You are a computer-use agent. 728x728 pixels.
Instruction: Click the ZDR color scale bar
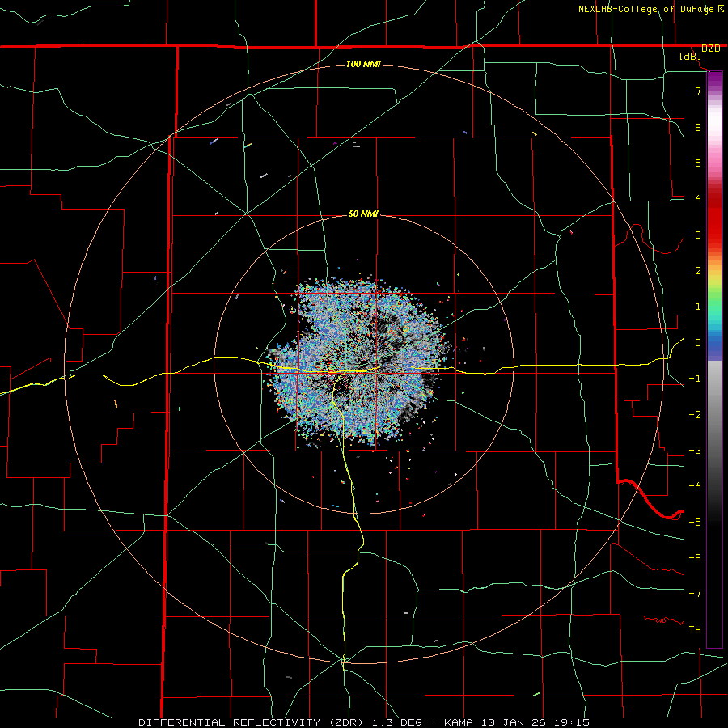tap(714, 360)
